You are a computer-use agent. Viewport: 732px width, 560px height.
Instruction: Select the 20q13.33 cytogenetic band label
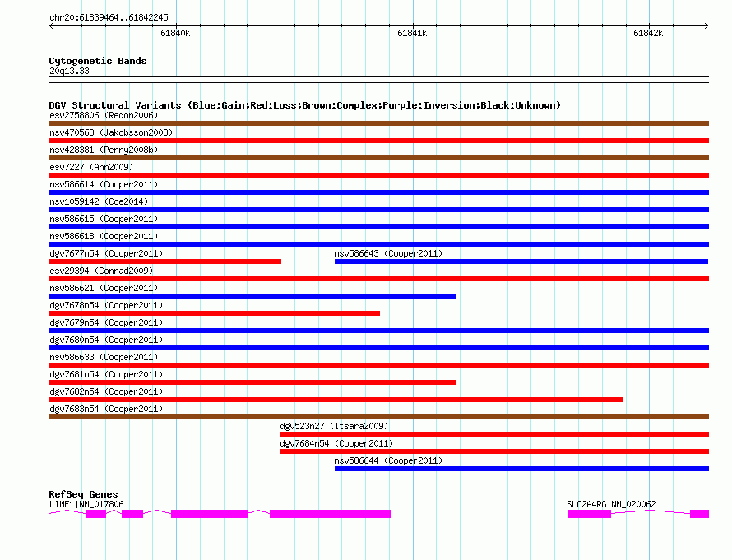69,72
